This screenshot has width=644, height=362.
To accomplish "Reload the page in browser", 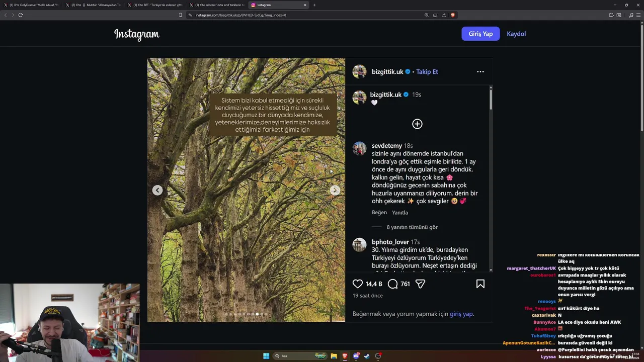I will pyautogui.click(x=20, y=15).
